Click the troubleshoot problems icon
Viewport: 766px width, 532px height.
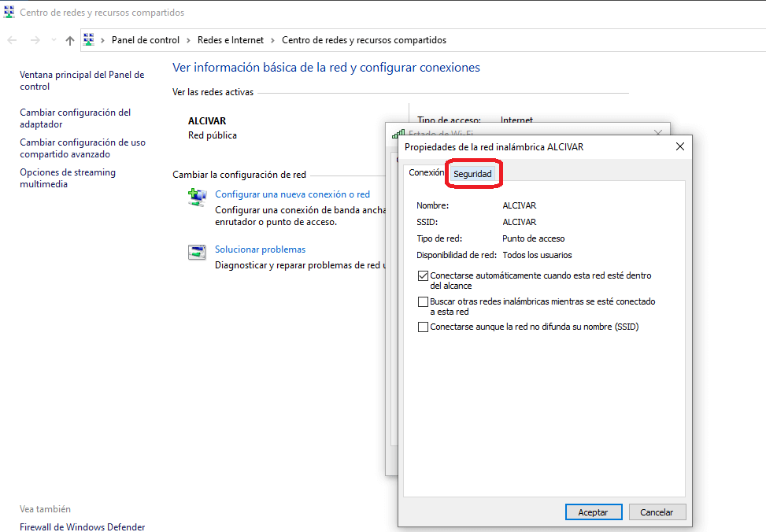197,252
